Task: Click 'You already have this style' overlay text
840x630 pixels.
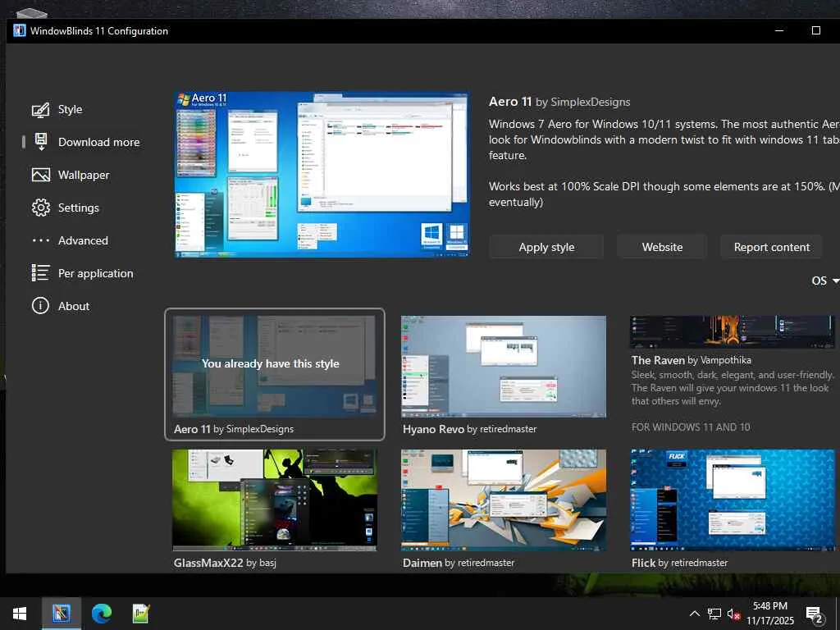Action: pyautogui.click(x=271, y=363)
